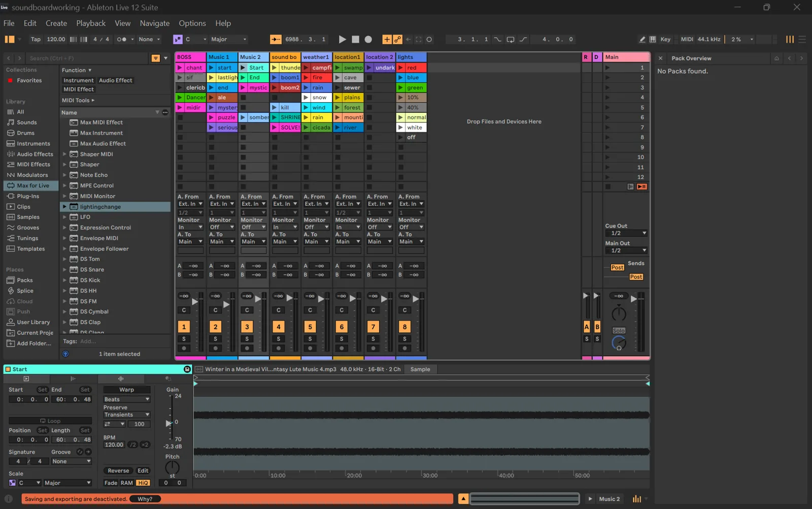Preview headphone icon in browser

[x=65, y=354]
